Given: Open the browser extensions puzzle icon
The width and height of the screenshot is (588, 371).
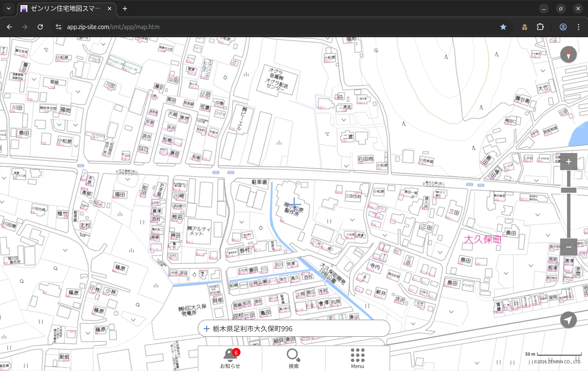Looking at the screenshot, I should pos(540,27).
